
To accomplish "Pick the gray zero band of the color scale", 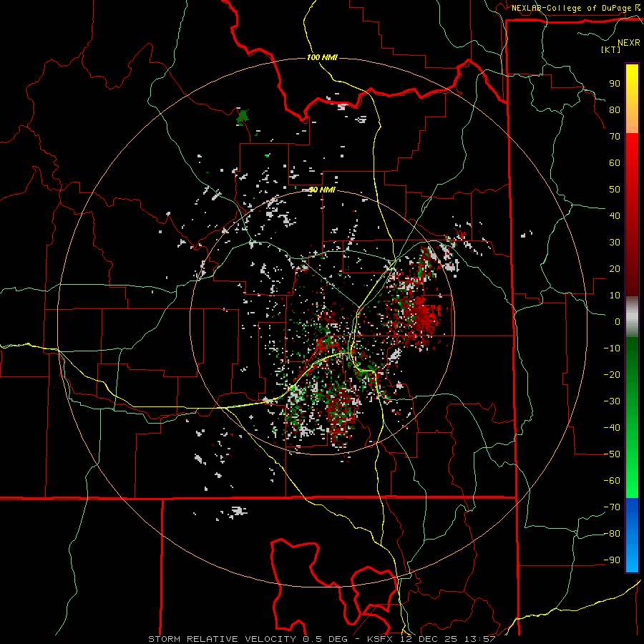I will tap(632, 317).
